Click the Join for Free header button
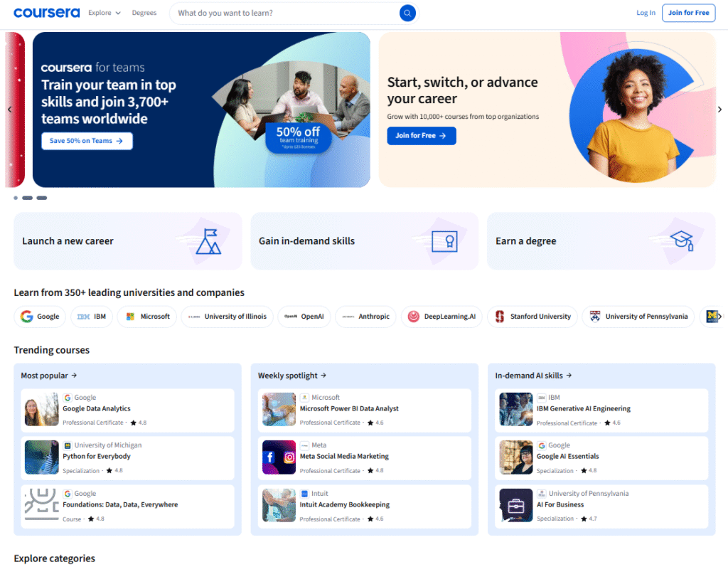The width and height of the screenshot is (728, 567). click(687, 13)
